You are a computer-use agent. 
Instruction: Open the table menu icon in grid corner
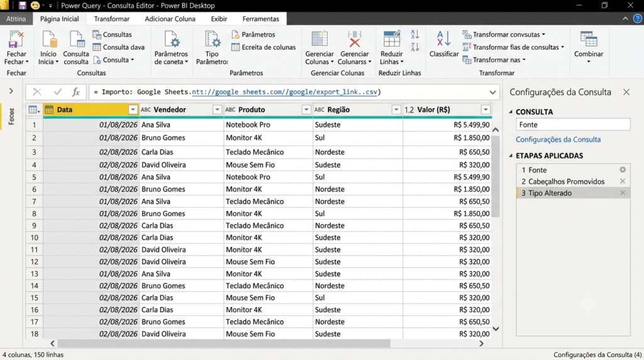pos(34,110)
